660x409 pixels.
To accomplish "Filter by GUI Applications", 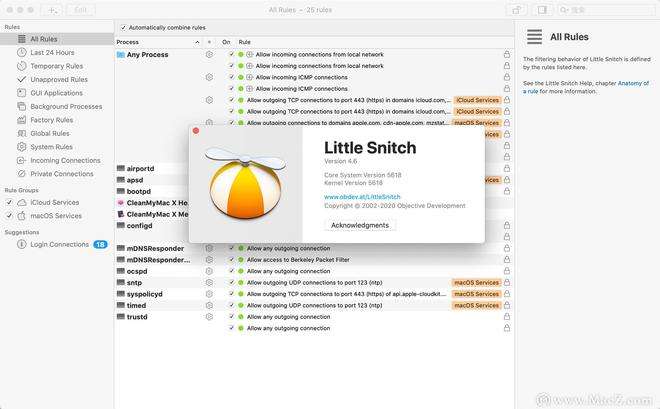I will point(57,93).
